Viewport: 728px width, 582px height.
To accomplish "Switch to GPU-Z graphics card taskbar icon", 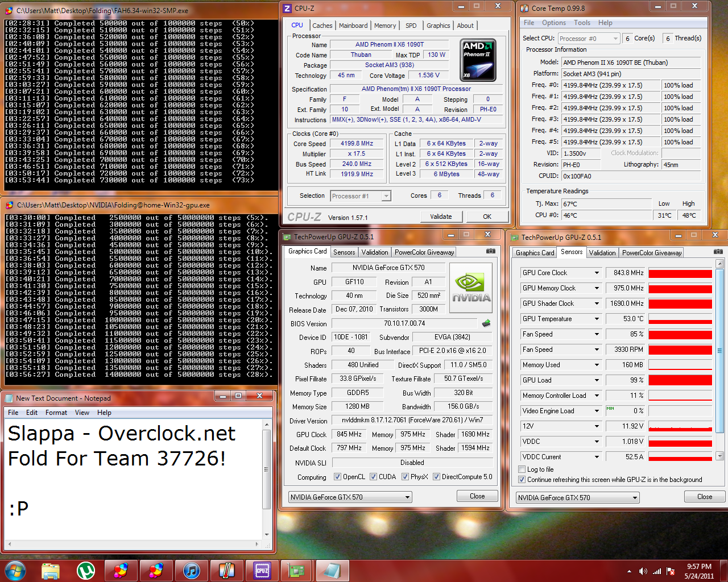I will click(297, 571).
